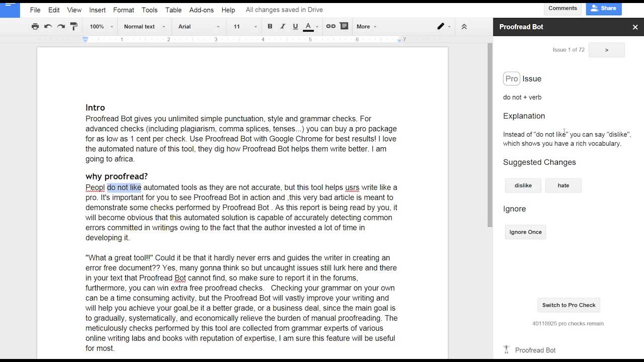The image size is (644, 362).
Task: Open the Format menu
Action: click(x=124, y=10)
